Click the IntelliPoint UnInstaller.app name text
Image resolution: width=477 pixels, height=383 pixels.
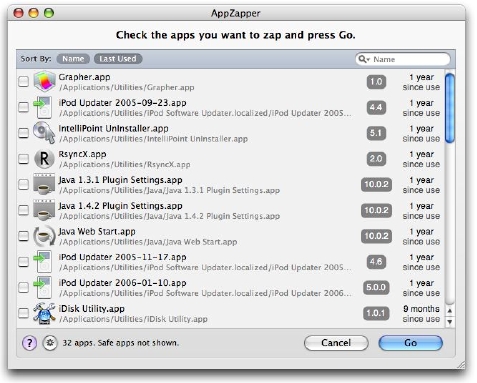coord(113,129)
